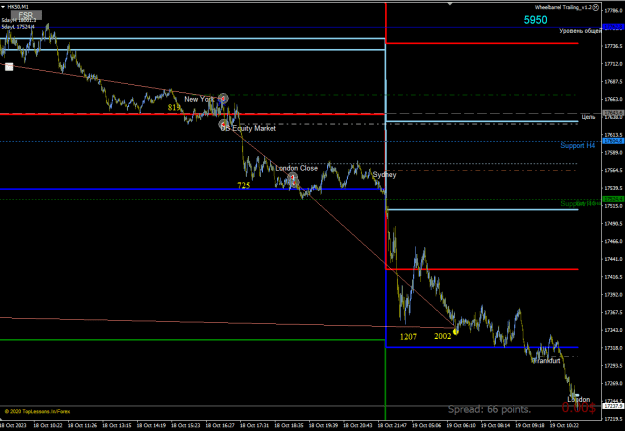Click the yellow 2002 number label

pyautogui.click(x=442, y=336)
